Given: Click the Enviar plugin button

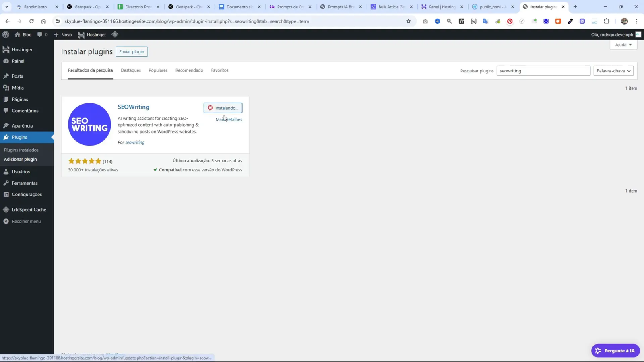Looking at the screenshot, I should [132, 51].
